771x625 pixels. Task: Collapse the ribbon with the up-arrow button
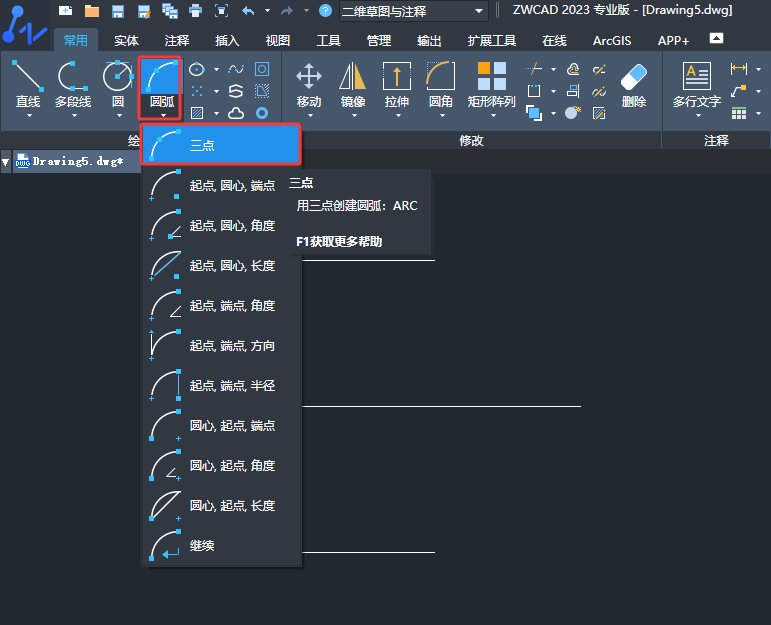tap(716, 38)
